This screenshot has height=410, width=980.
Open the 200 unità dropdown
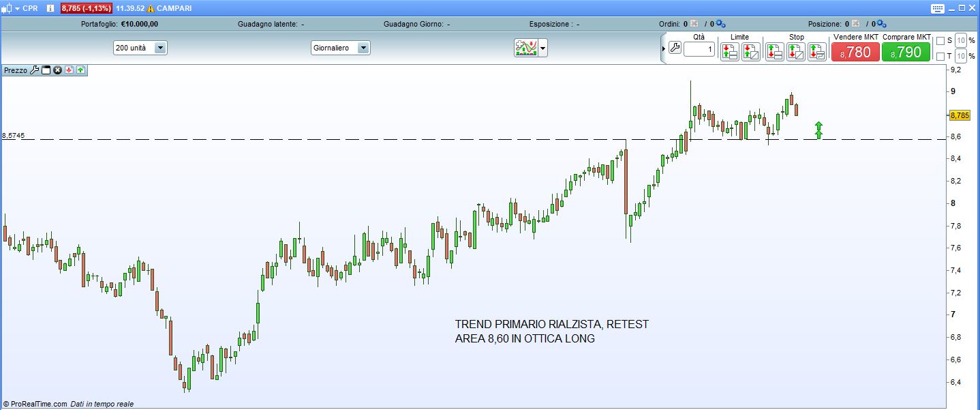click(140, 48)
